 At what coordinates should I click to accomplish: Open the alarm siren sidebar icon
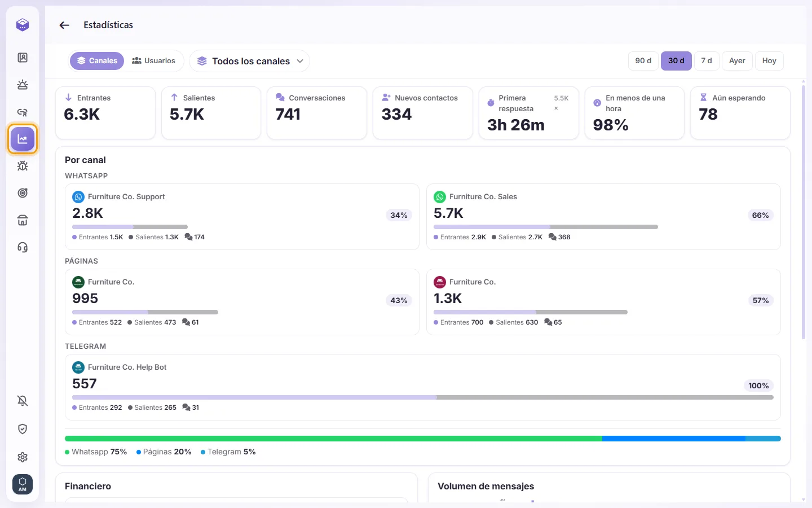tap(23, 85)
